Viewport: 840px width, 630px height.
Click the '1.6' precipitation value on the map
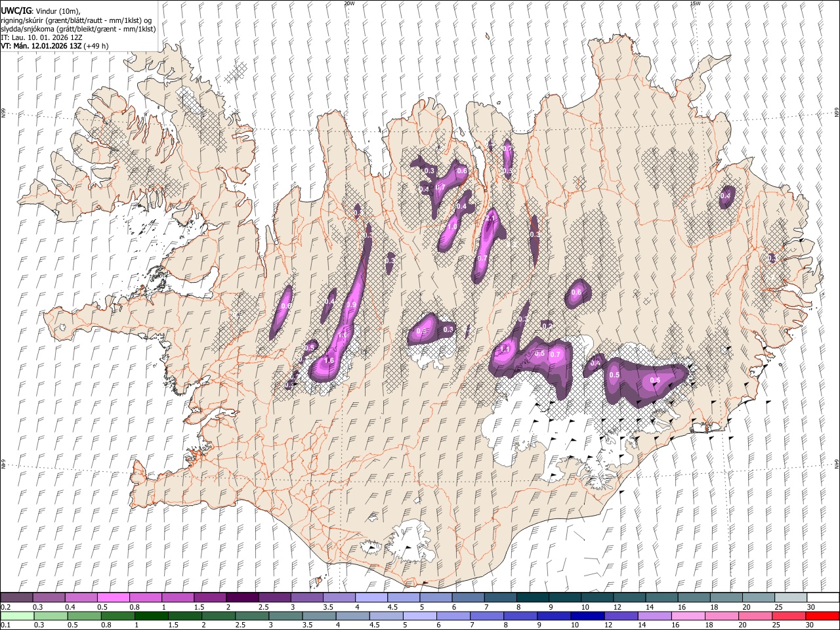click(329, 360)
